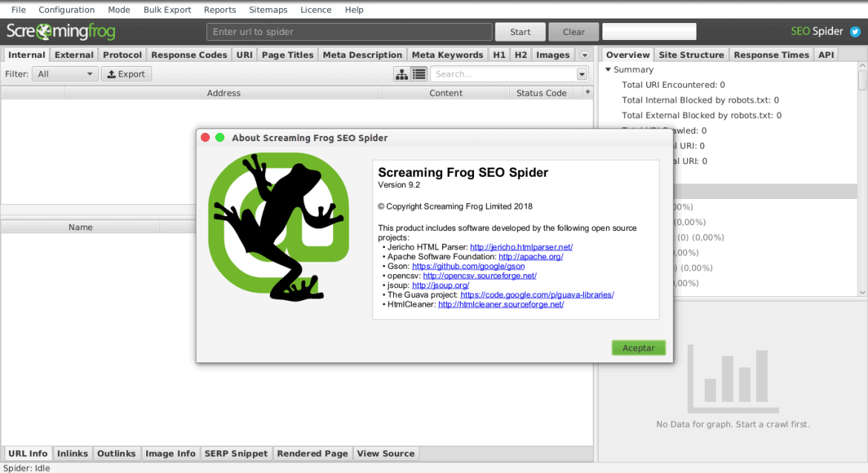Screen dimensions: 868x473
Task: Show more tabs via overflow arrow
Action: [585, 55]
